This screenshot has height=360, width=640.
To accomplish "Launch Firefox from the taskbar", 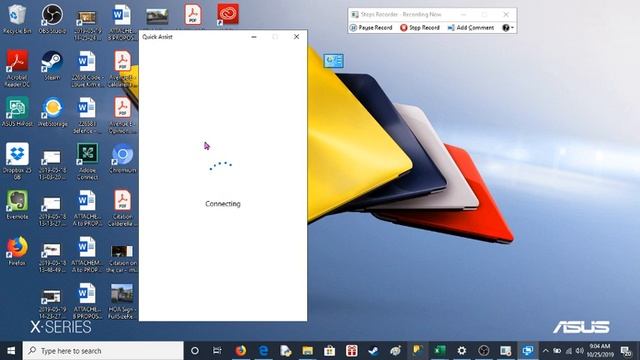I will coord(240,351).
